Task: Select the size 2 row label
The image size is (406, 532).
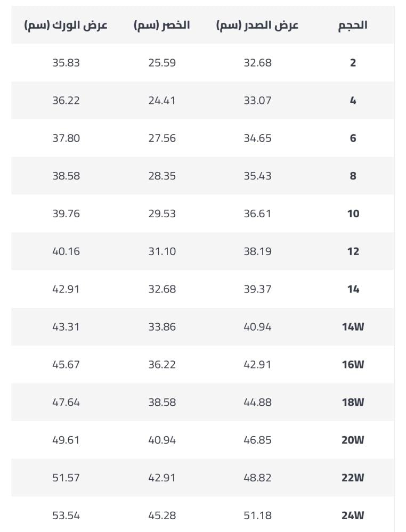Action: [x=353, y=63]
